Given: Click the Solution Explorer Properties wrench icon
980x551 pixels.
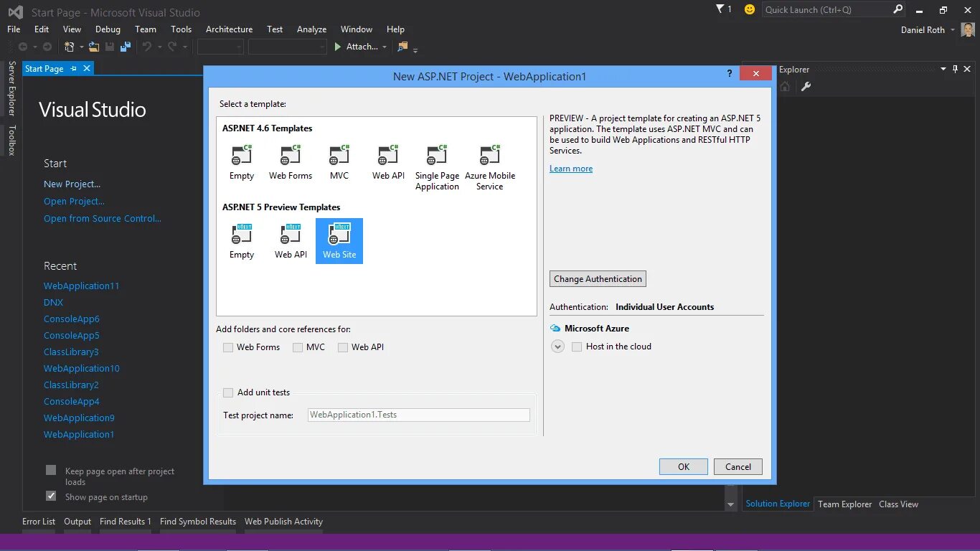Looking at the screenshot, I should point(806,87).
